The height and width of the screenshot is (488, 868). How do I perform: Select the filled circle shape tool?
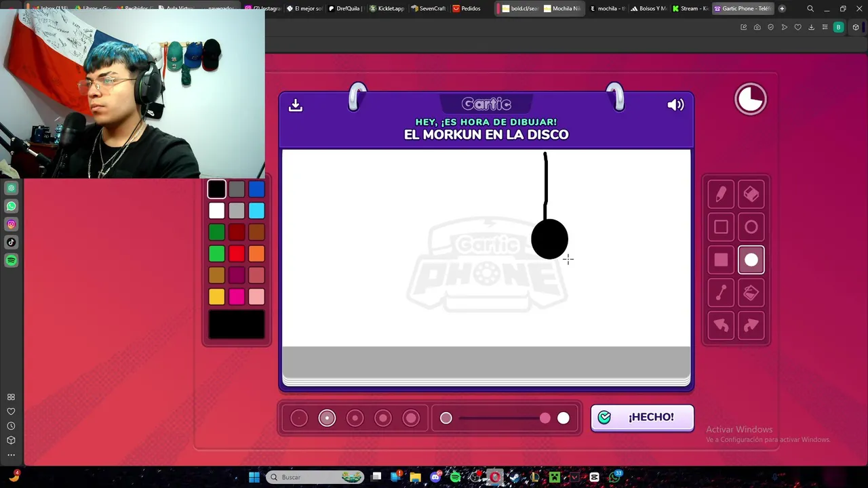[751, 260]
